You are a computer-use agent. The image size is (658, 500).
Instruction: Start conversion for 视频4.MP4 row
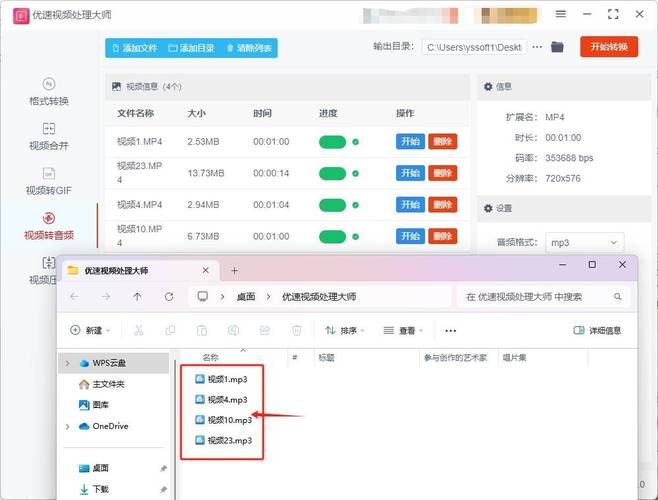click(x=410, y=204)
